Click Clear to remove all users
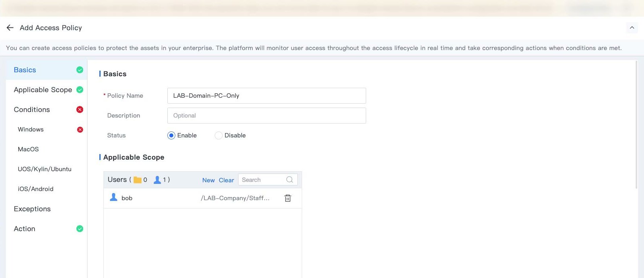 tap(226, 180)
